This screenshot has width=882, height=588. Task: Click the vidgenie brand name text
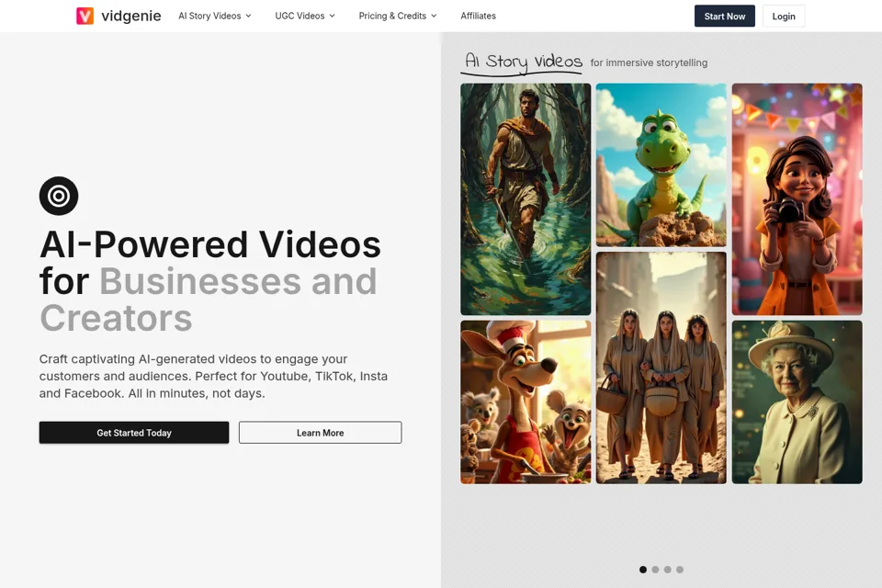click(x=131, y=16)
